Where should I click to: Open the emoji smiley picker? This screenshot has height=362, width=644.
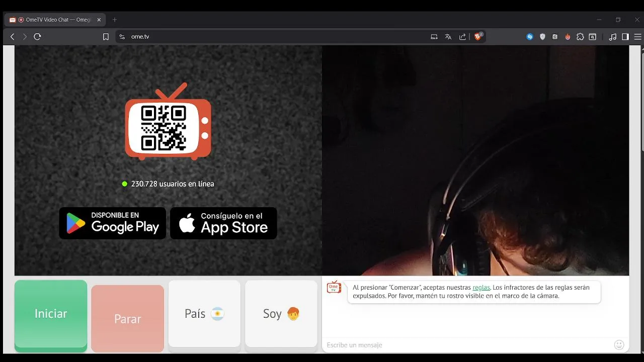[x=619, y=345]
